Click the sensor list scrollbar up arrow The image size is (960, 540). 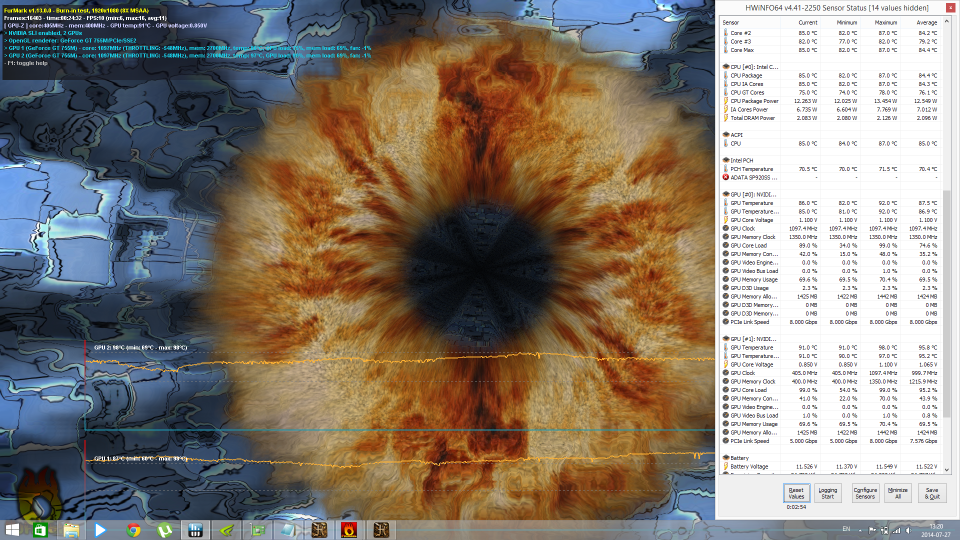pos(947,21)
